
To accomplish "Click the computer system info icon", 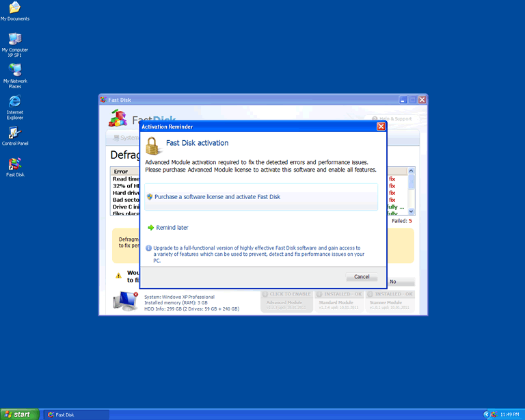I will coord(125,301).
